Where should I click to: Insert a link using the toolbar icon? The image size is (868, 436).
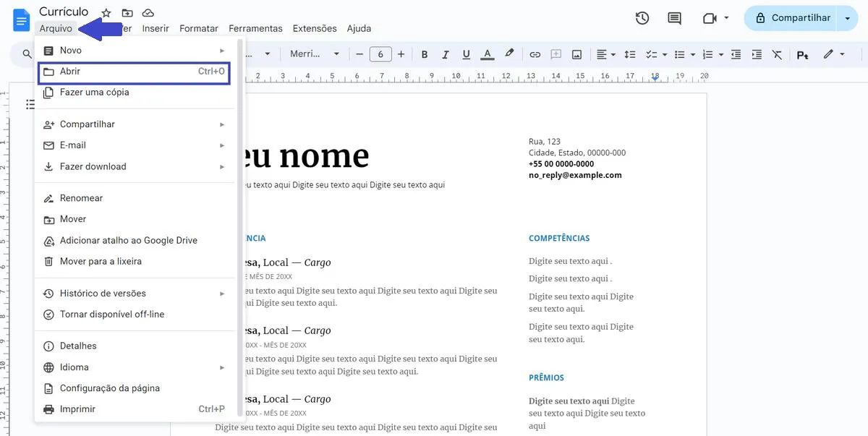coord(535,54)
